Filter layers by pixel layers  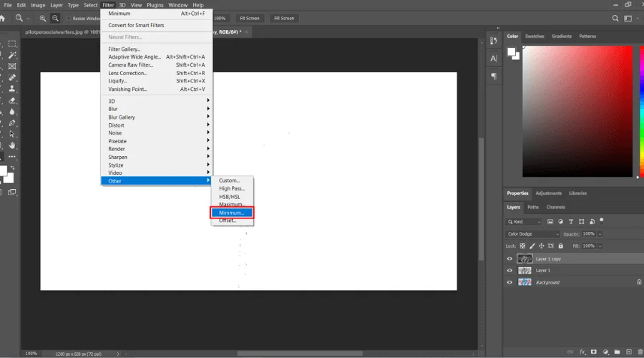(x=550, y=221)
